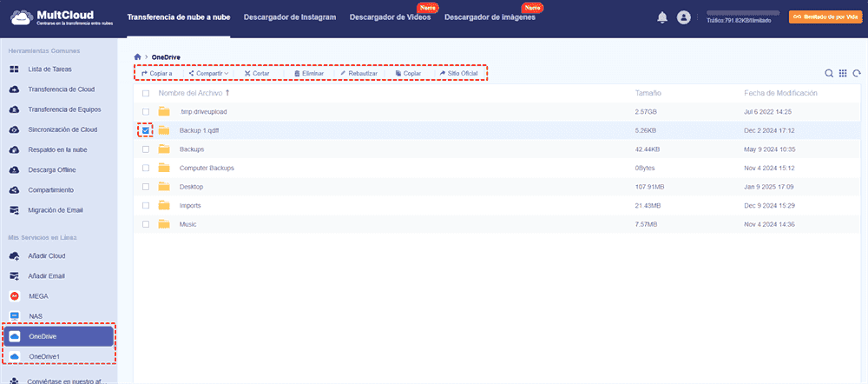This screenshot has width=868, height=384.
Task: Switch to Transferencia de nube a nube tab
Action: tap(179, 17)
